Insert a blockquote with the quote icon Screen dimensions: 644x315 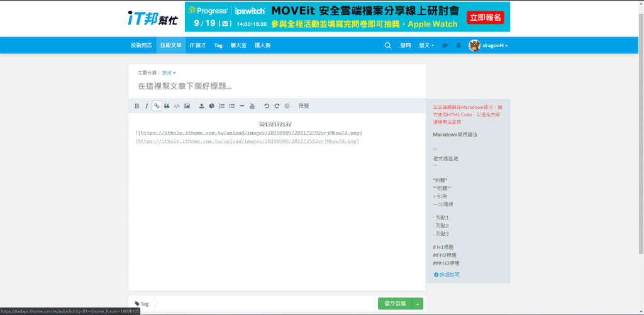pos(167,106)
